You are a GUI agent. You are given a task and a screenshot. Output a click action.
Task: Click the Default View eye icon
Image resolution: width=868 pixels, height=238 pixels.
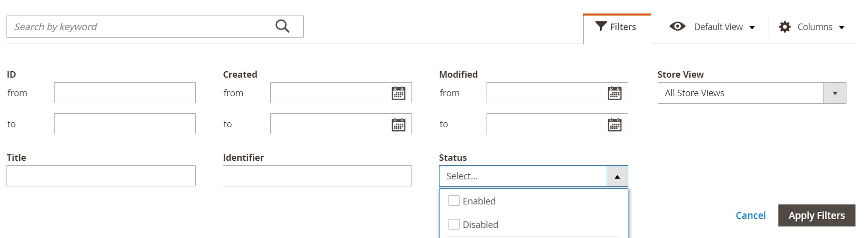(677, 27)
